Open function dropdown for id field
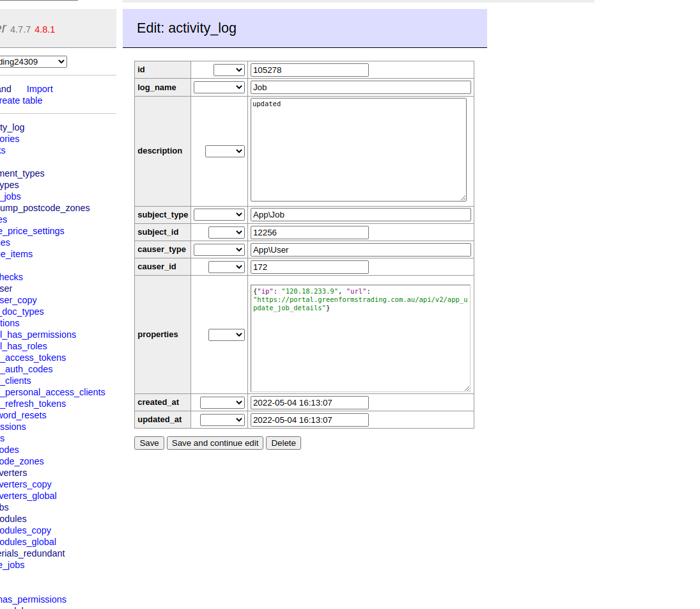This screenshot has width=700, height=609. [x=229, y=70]
